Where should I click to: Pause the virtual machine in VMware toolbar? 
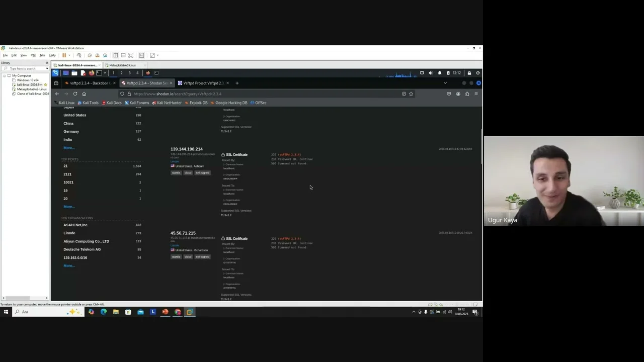[64, 55]
